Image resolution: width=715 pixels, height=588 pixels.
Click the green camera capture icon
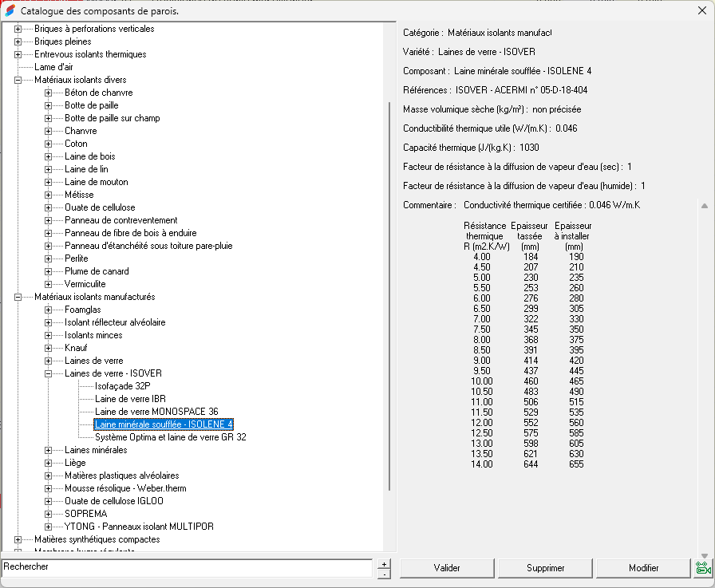tap(702, 568)
